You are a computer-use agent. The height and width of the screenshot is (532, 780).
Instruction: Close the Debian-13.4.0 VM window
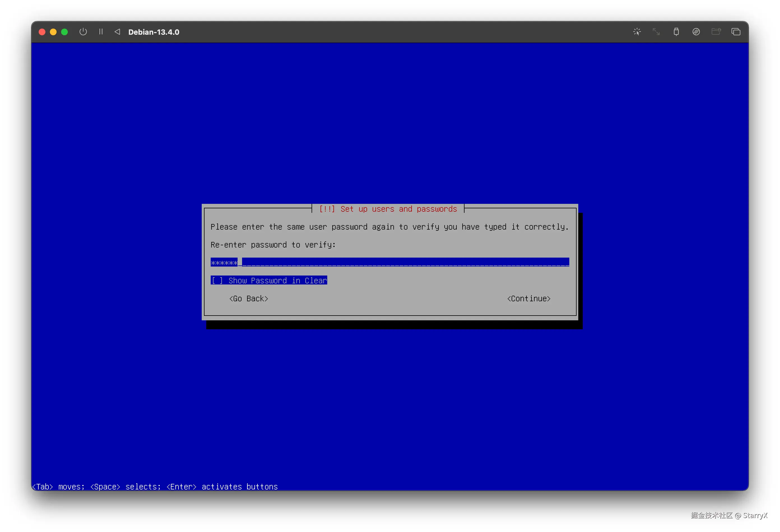42,32
